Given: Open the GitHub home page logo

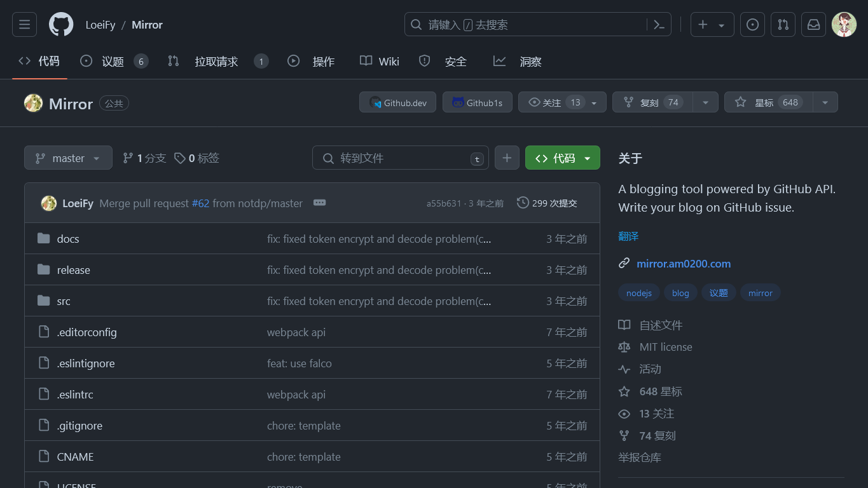Looking at the screenshot, I should coord(60,24).
